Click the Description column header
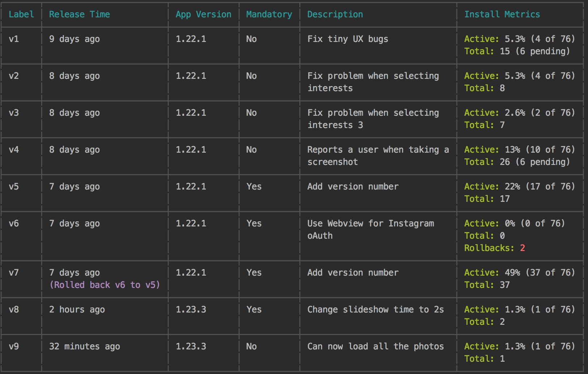The width and height of the screenshot is (588, 374). pos(335,14)
